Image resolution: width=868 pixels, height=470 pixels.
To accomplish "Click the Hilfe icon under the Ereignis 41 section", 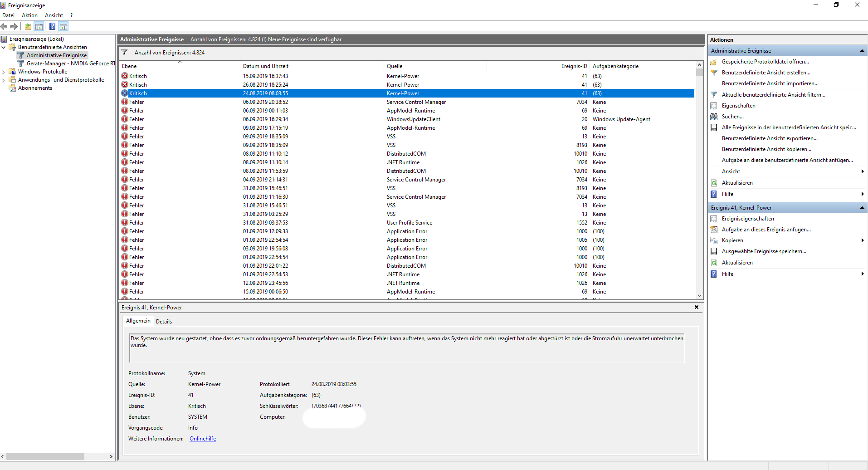I will pyautogui.click(x=714, y=274).
